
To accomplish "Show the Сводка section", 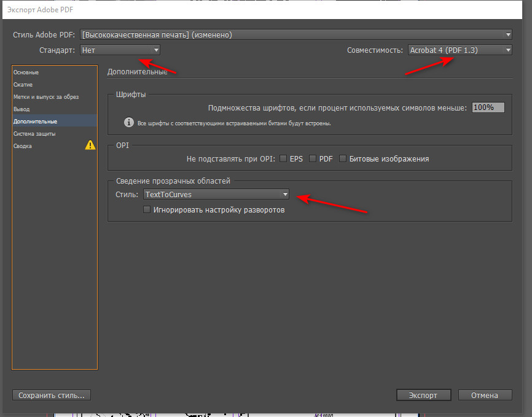I will (x=55, y=146).
